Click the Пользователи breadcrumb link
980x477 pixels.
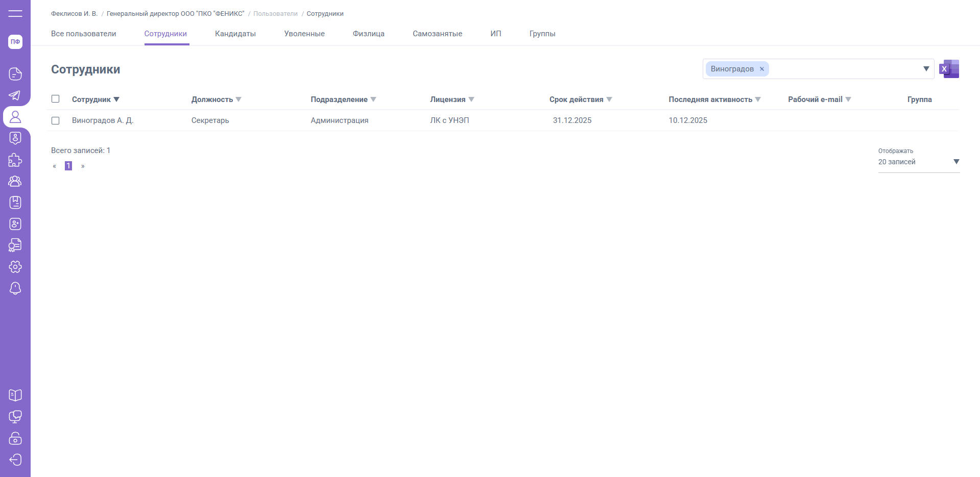(275, 14)
